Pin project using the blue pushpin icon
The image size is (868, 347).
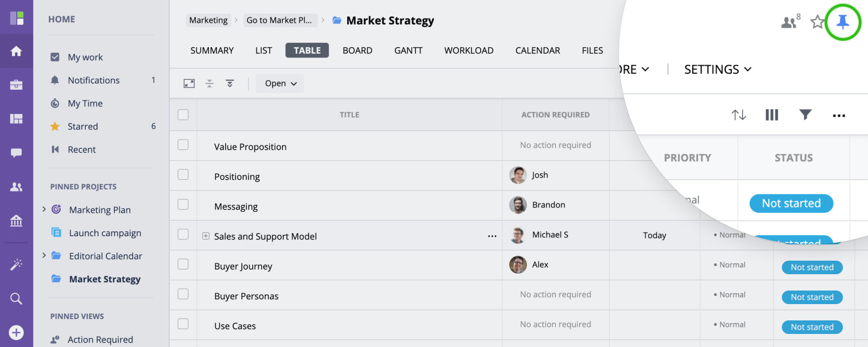[843, 22]
